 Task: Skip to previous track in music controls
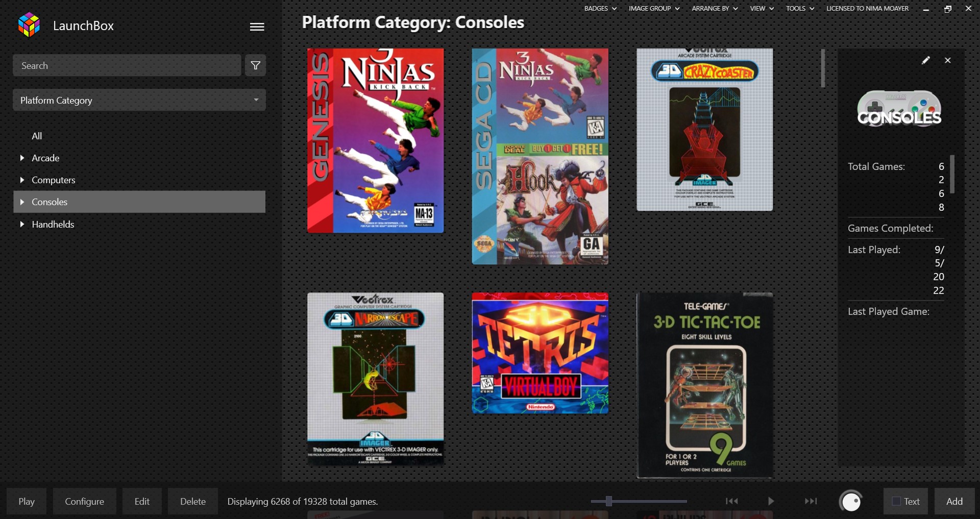tap(732, 501)
